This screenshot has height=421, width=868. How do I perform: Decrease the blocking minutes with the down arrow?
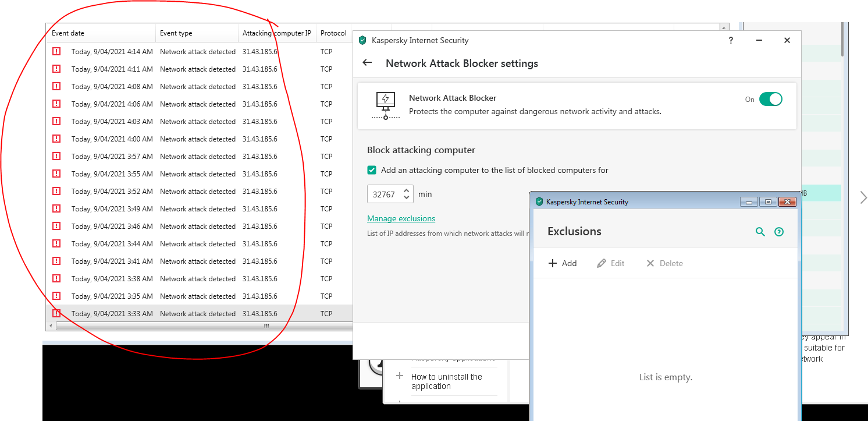[x=407, y=198]
